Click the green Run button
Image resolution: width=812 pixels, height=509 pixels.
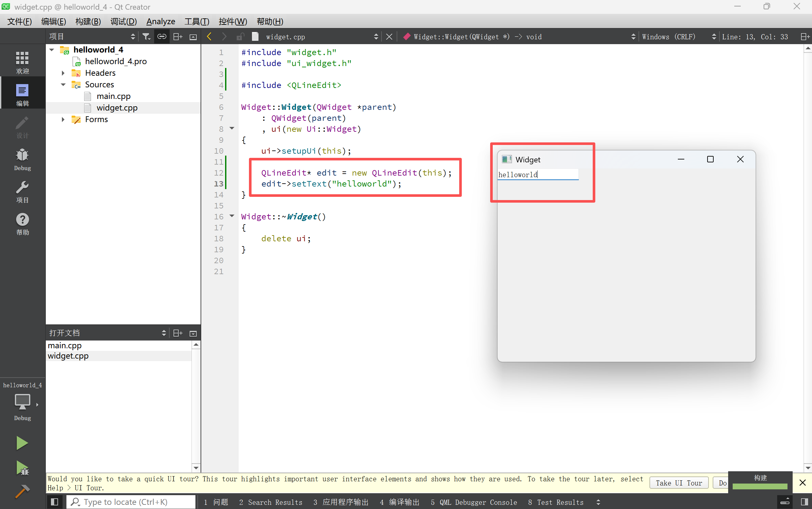pos(22,443)
